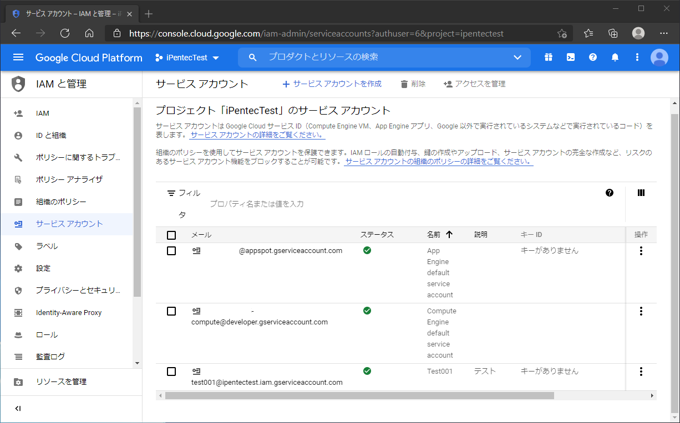Go to browser home page
Screen dimensions: 680x423
(89, 33)
